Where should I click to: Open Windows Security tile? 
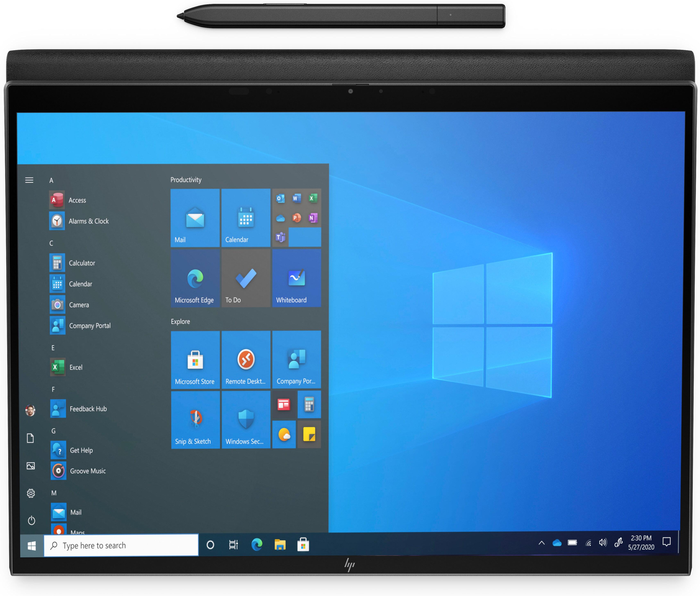click(245, 419)
